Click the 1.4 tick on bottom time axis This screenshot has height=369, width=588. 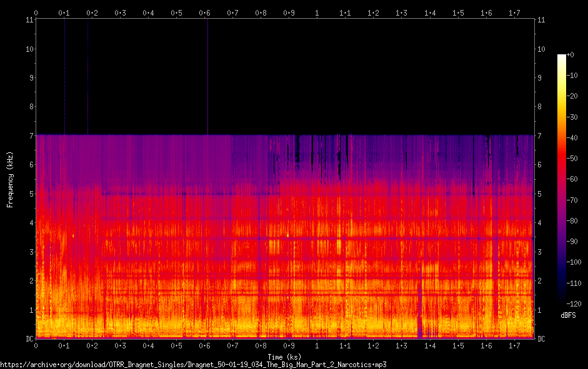429,346
